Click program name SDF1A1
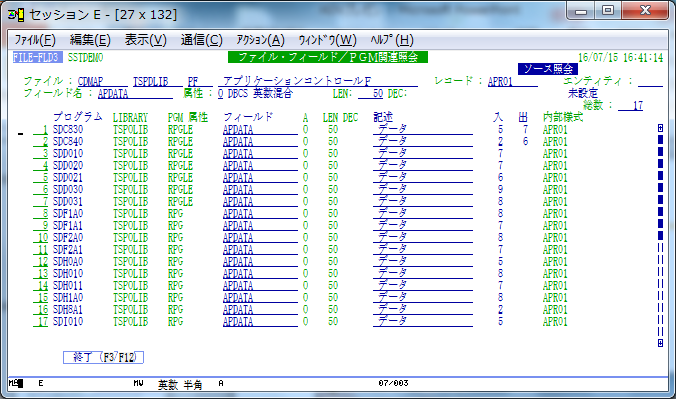 click(68, 225)
